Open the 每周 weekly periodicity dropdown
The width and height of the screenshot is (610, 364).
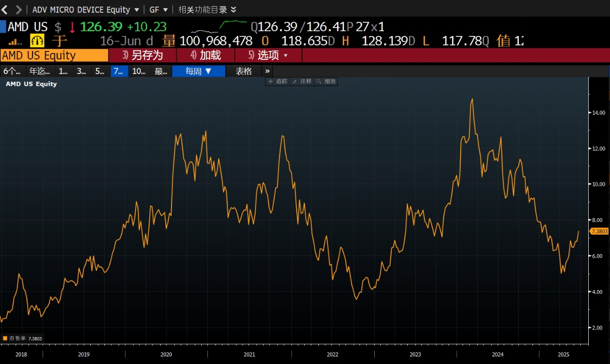[x=198, y=71]
